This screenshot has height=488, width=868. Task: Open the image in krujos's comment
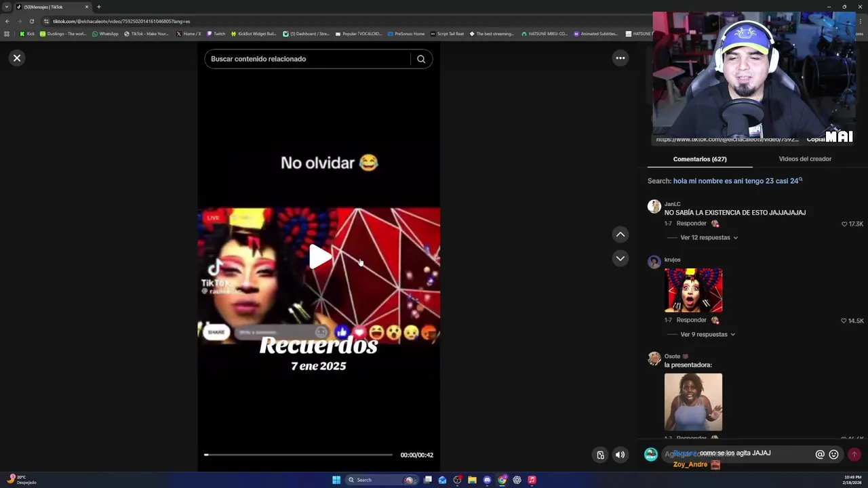693,290
